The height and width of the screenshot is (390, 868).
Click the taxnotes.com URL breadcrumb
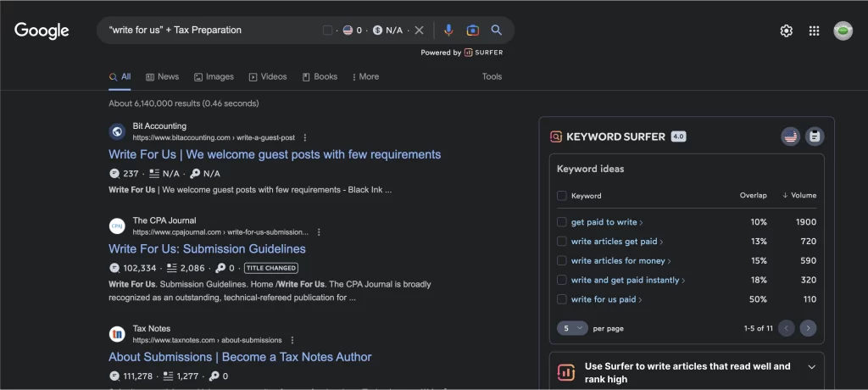click(207, 340)
